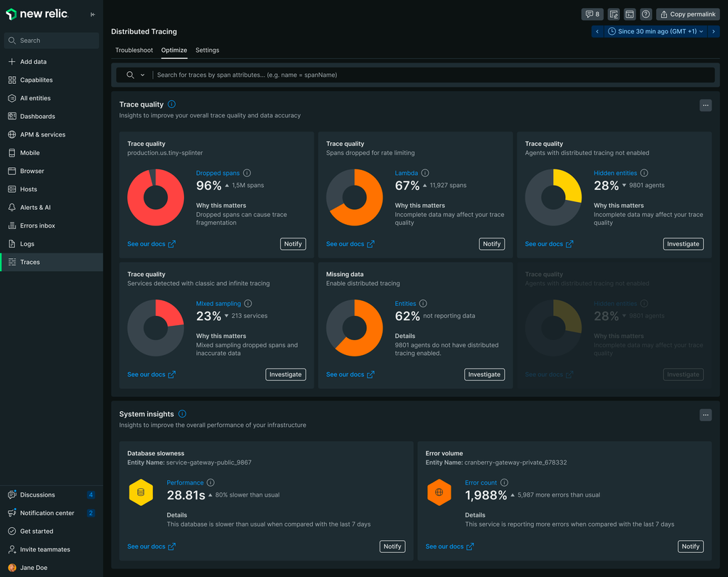Click the info icon next to Performance
This screenshot has width=728, height=577.
210,482
